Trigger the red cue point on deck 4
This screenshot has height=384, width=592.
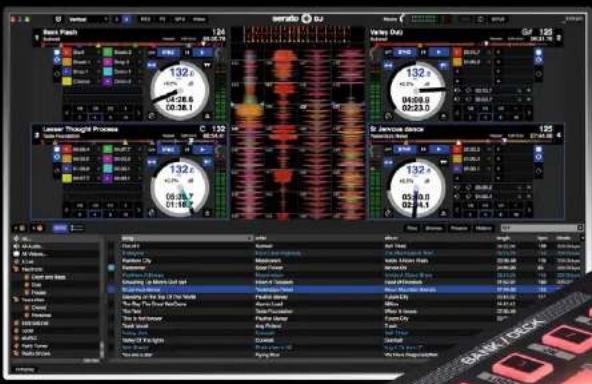pos(457,149)
